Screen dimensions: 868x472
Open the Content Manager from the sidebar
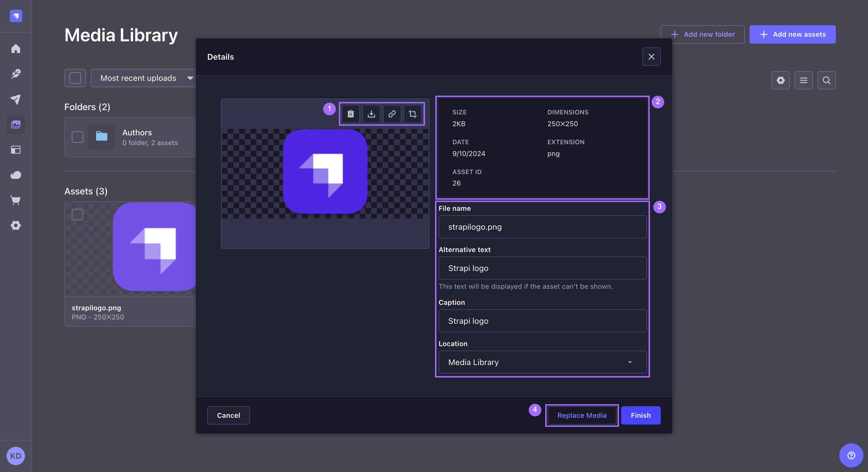click(16, 74)
